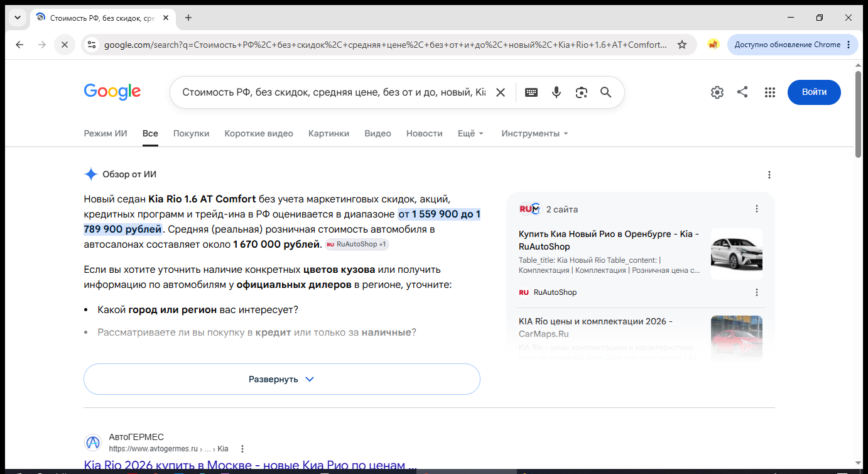This screenshot has width=868, height=474.
Task: Click the 'Обзор от ИИ' sparkle icon
Action: click(91, 175)
